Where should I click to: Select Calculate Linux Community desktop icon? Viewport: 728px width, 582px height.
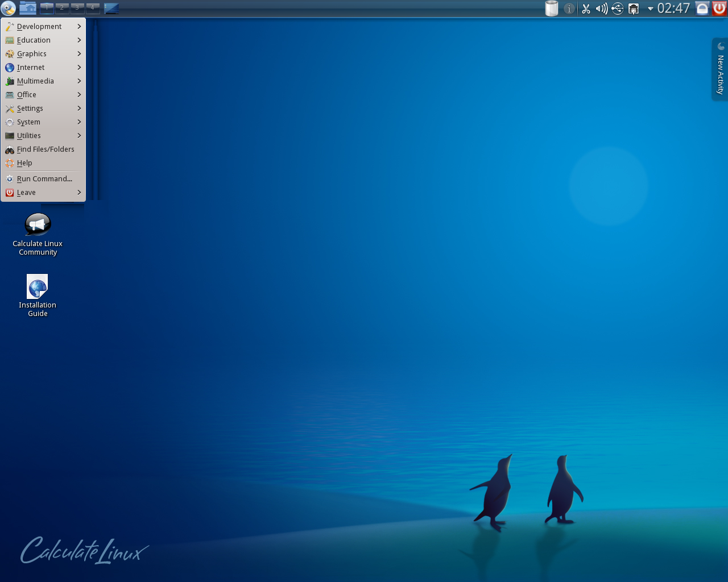tap(38, 234)
